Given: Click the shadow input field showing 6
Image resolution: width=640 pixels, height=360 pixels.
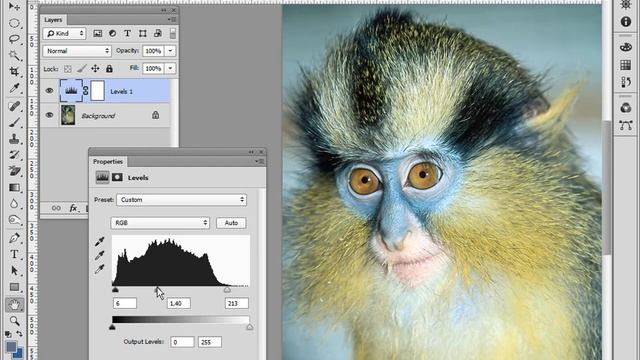Looking at the screenshot, I should coord(124,303).
